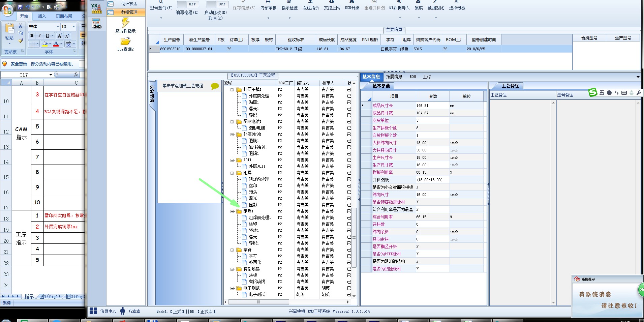This screenshot has width=644, height=322.
Task: Collapse the AOI1 tree node
Action: (x=232, y=160)
